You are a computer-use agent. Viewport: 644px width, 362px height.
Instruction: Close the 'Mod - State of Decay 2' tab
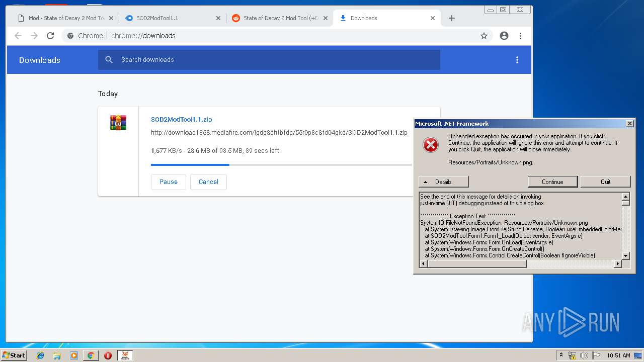[111, 18]
